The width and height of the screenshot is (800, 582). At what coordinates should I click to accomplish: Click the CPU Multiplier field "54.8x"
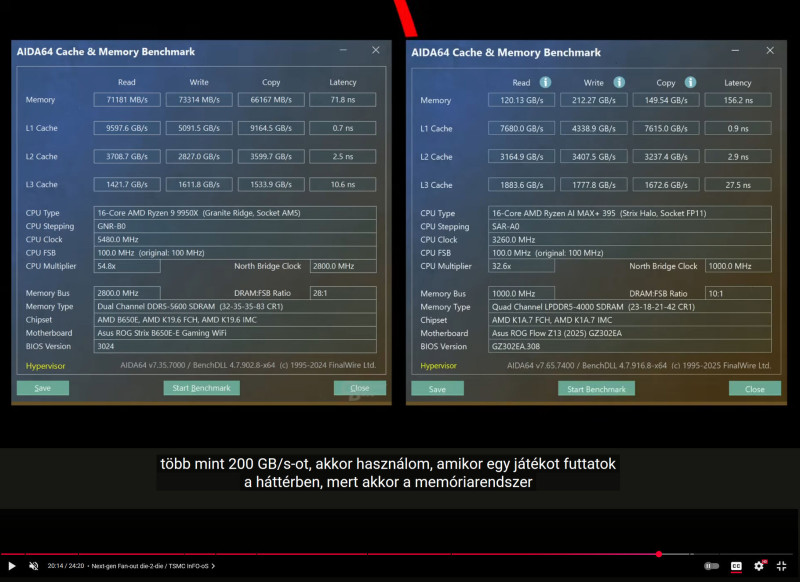point(127,266)
